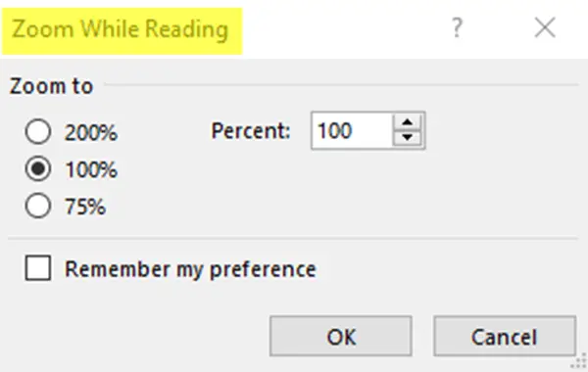
Task: Click the "Remember my preference" label text
Action: [x=190, y=269]
